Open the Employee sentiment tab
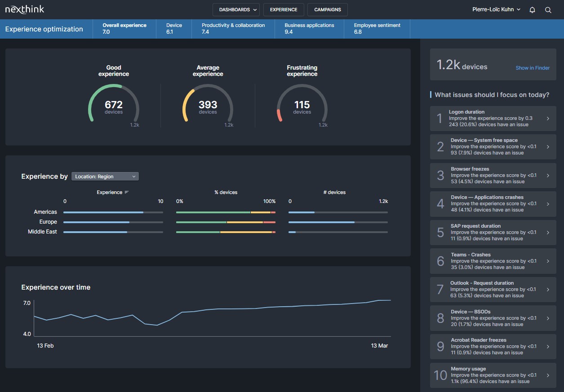The height and width of the screenshot is (392, 564). point(377,29)
